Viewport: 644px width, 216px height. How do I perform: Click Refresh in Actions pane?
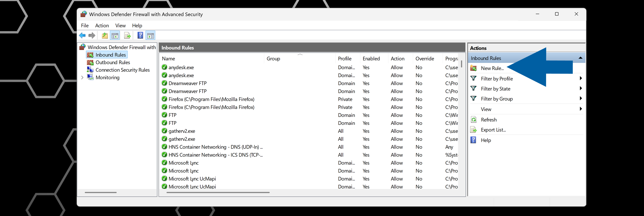pyautogui.click(x=489, y=120)
